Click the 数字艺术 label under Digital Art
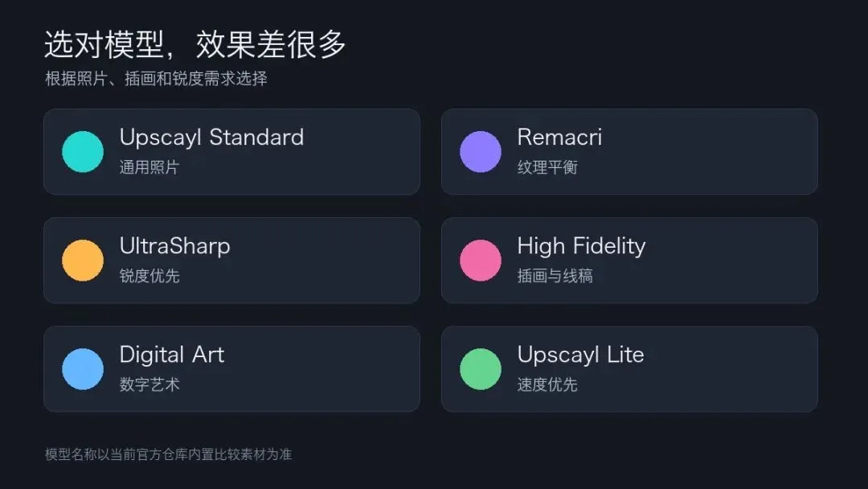868x489 pixels. point(149,384)
